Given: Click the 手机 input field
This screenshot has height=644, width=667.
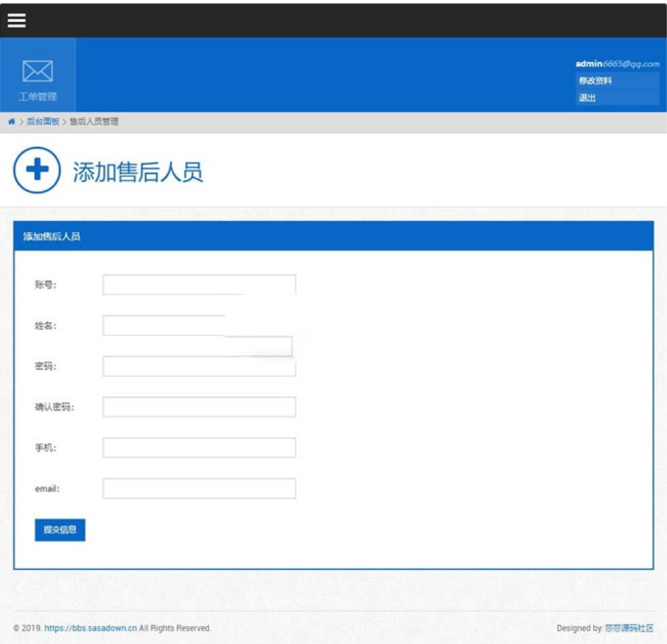Looking at the screenshot, I should tap(199, 448).
